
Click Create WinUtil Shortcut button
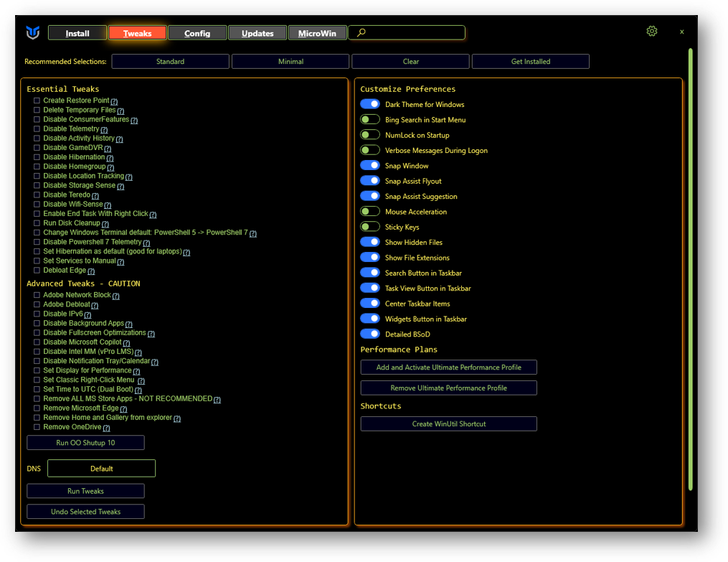pos(448,424)
